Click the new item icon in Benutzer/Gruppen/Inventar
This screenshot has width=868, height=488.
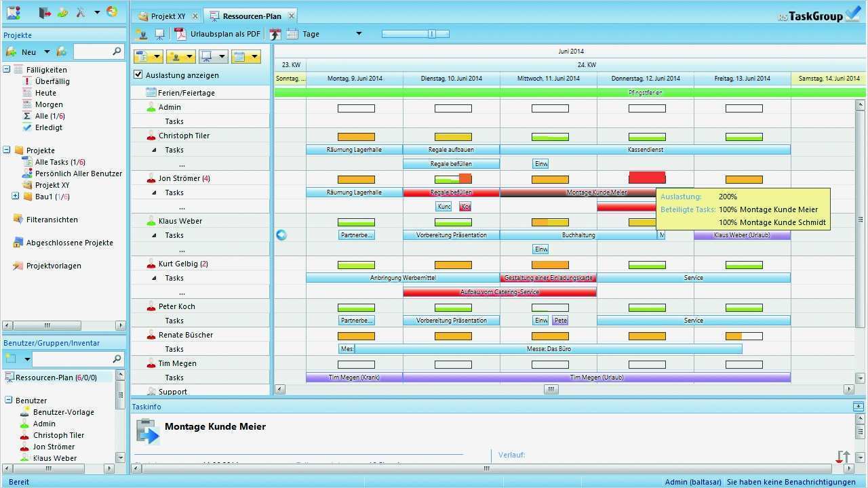pyautogui.click(x=11, y=359)
